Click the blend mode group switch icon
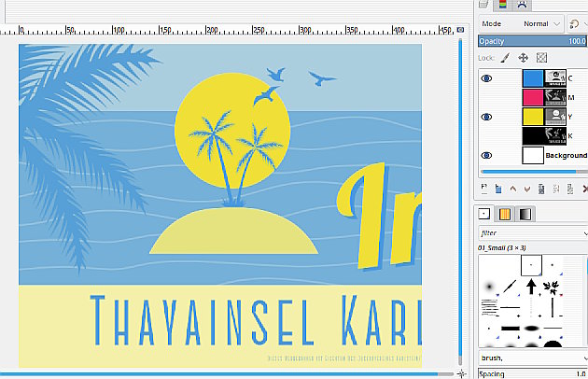The height and width of the screenshot is (379, 588). tap(574, 24)
